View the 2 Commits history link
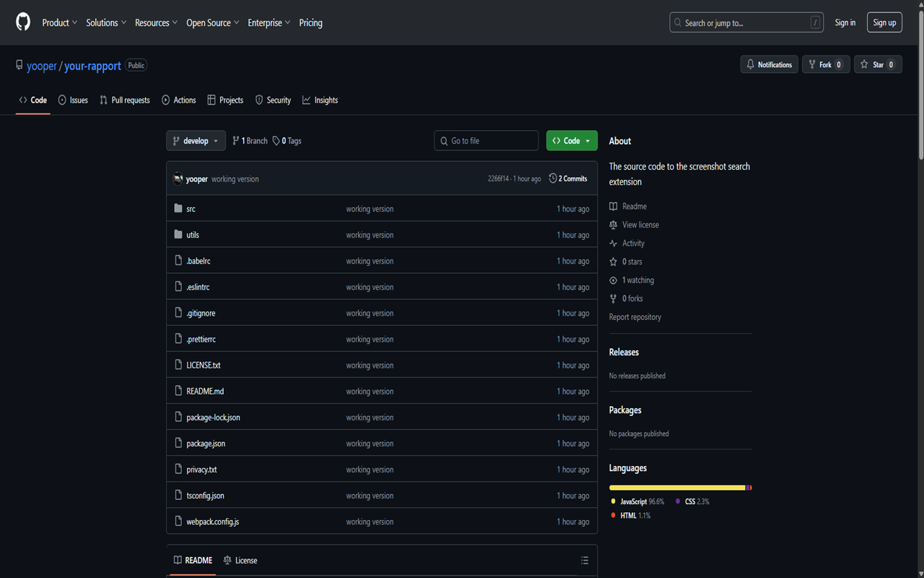 point(568,178)
